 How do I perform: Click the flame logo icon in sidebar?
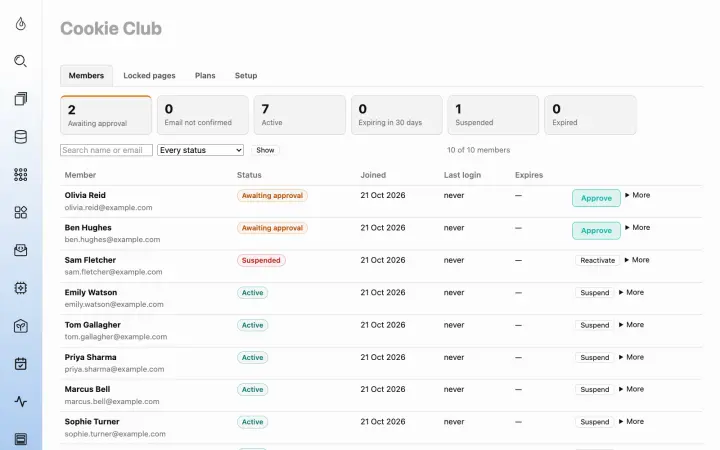pyautogui.click(x=21, y=23)
